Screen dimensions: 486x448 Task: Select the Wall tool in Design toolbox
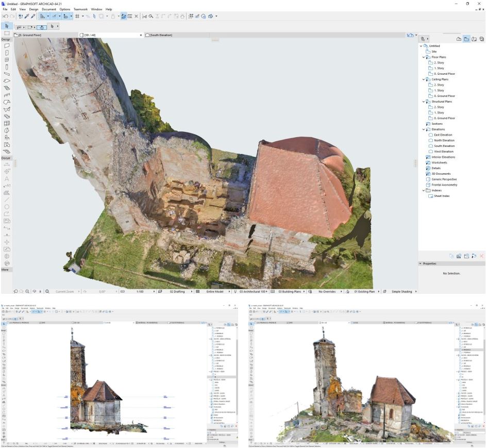[7, 45]
